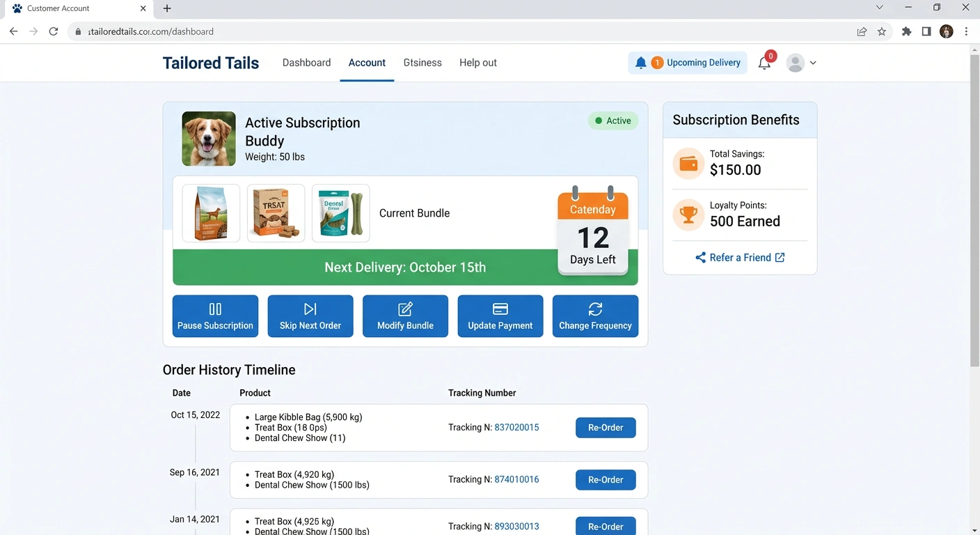
Task: Switch to the Dashboard tab
Action: click(x=306, y=63)
